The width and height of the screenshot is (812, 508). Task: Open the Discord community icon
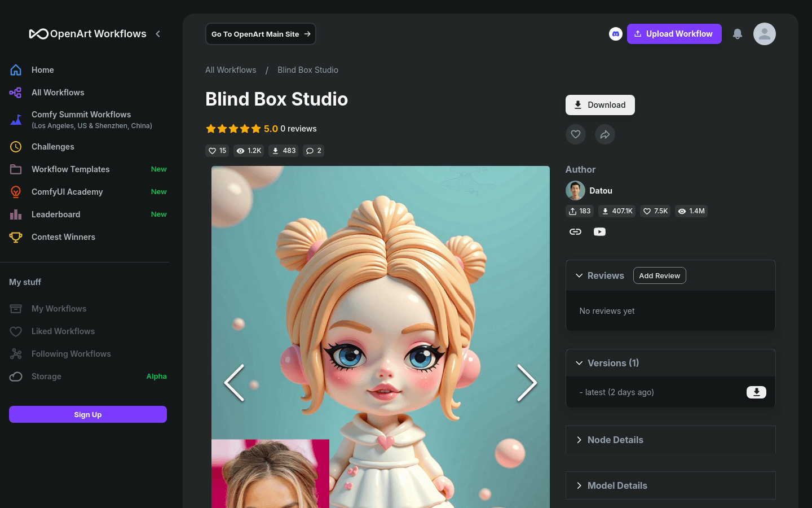click(616, 34)
